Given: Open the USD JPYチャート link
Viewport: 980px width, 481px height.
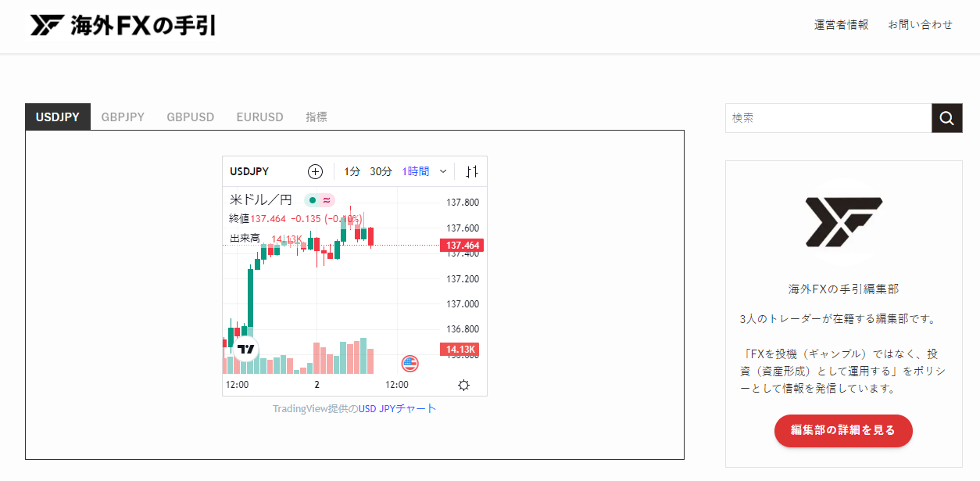Looking at the screenshot, I should tap(397, 408).
